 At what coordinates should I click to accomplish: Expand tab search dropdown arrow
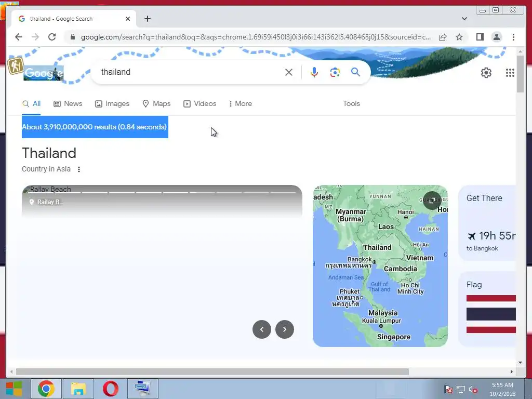tap(464, 19)
